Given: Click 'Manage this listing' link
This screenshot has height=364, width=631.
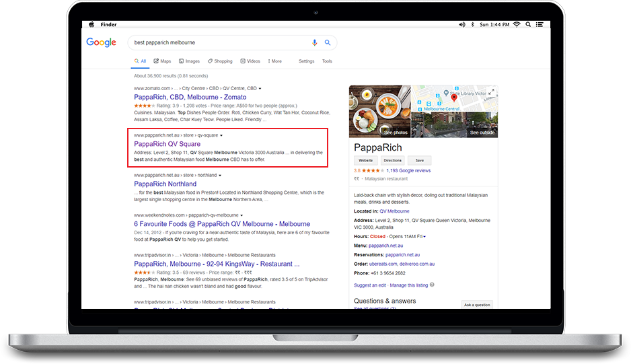Looking at the screenshot, I should 409,285.
